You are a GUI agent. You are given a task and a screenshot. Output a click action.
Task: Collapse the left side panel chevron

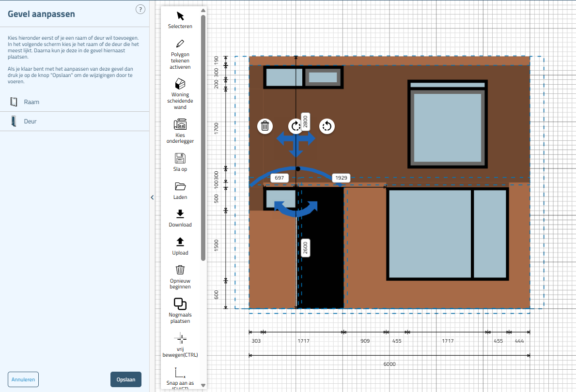(152, 197)
